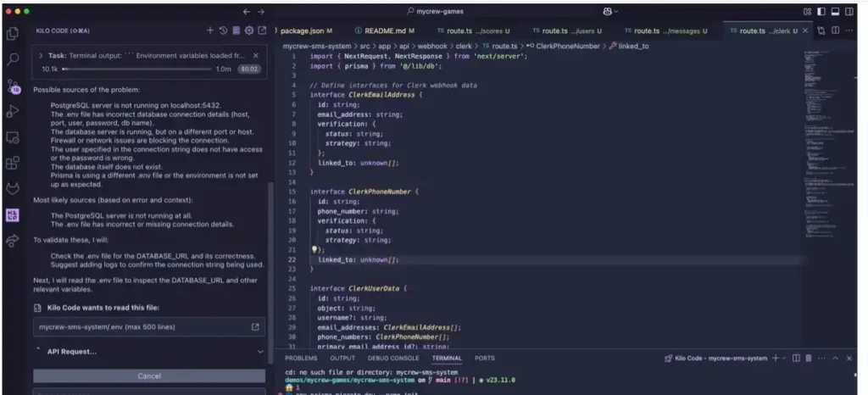Split the terminal
Image resolution: width=868 pixels, height=395 pixels.
(x=796, y=359)
